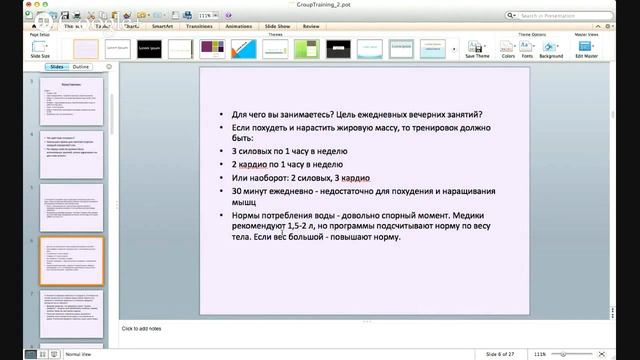Open the theme Colors menu

508,49
